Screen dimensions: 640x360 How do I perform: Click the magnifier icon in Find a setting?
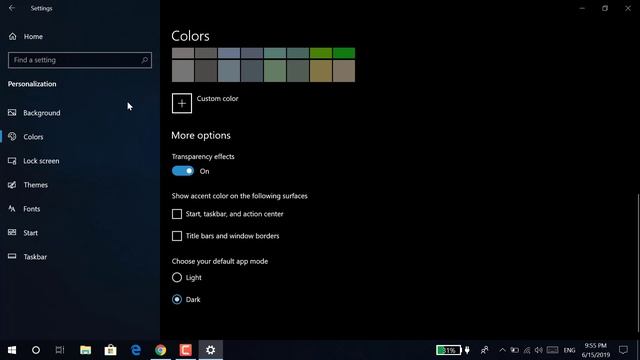coord(144,60)
